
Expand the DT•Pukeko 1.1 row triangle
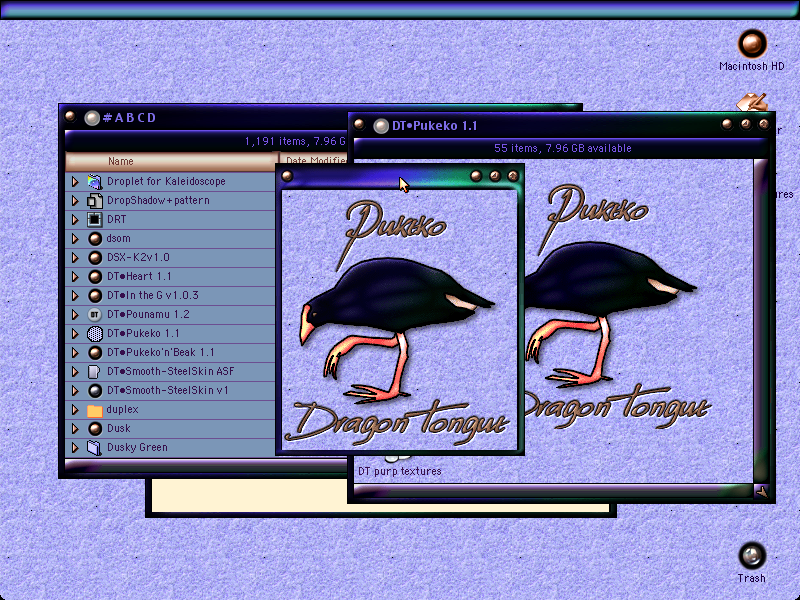(x=75, y=333)
